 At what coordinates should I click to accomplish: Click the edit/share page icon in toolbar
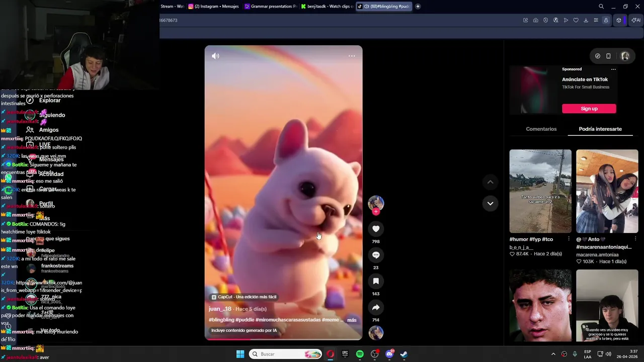coord(525,20)
